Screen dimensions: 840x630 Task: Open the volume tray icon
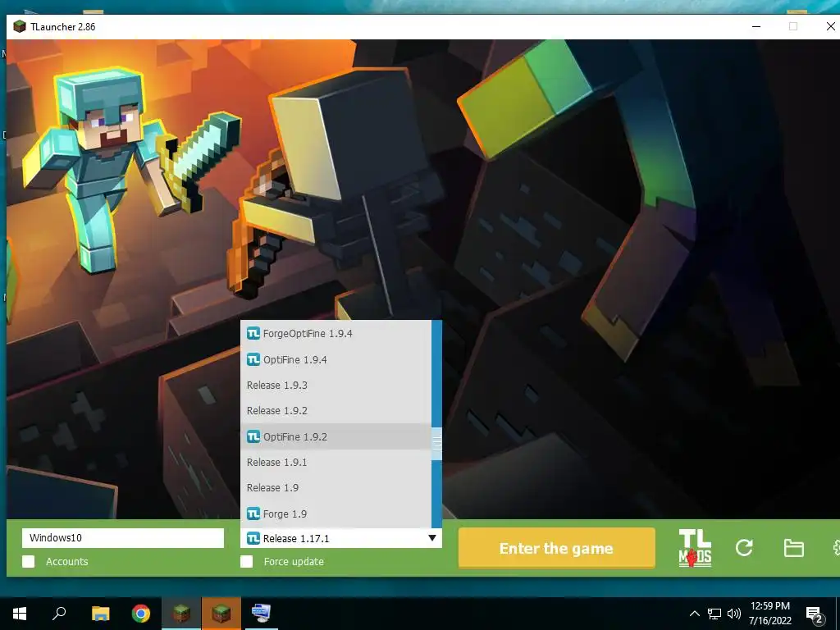tap(734, 614)
